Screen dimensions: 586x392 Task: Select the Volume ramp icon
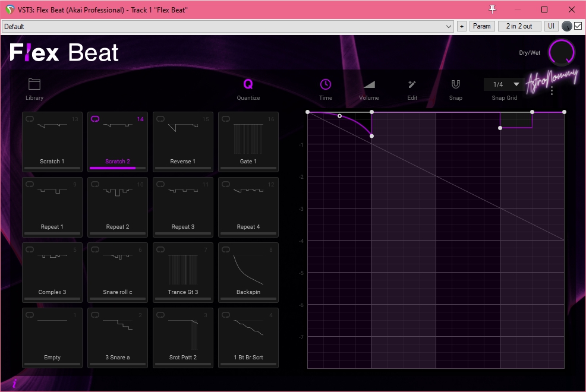coord(369,85)
